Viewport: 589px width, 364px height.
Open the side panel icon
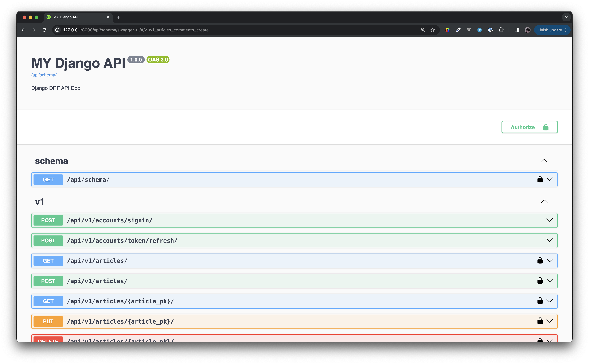[517, 30]
